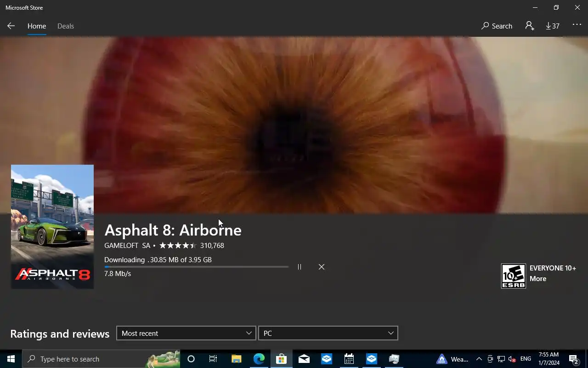Restore down the Microsoft Store window
This screenshot has height=368, width=588.
click(556, 7)
